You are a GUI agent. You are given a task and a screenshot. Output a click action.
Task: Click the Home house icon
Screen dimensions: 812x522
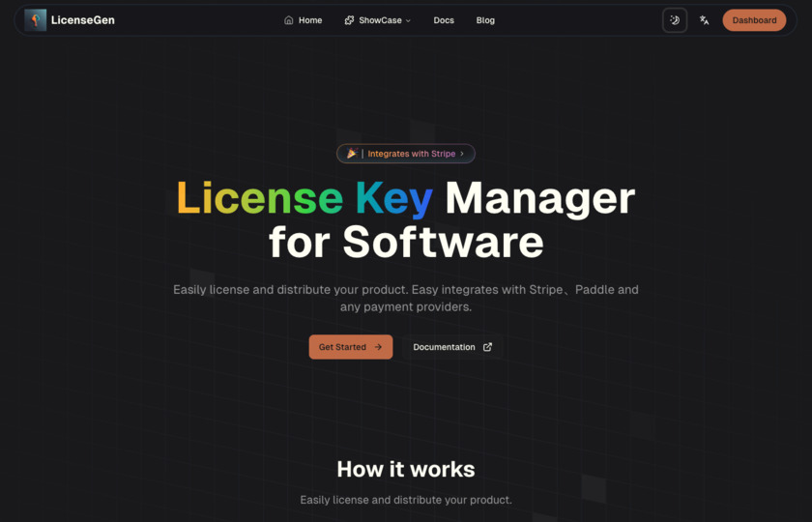click(x=288, y=20)
